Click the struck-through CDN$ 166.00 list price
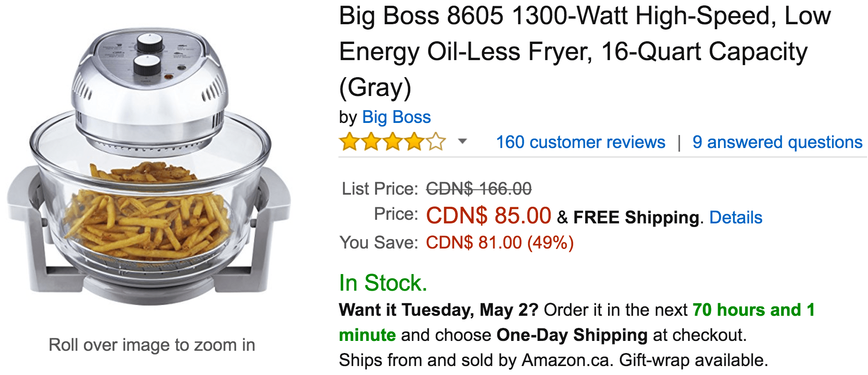The image size is (868, 375). click(479, 189)
